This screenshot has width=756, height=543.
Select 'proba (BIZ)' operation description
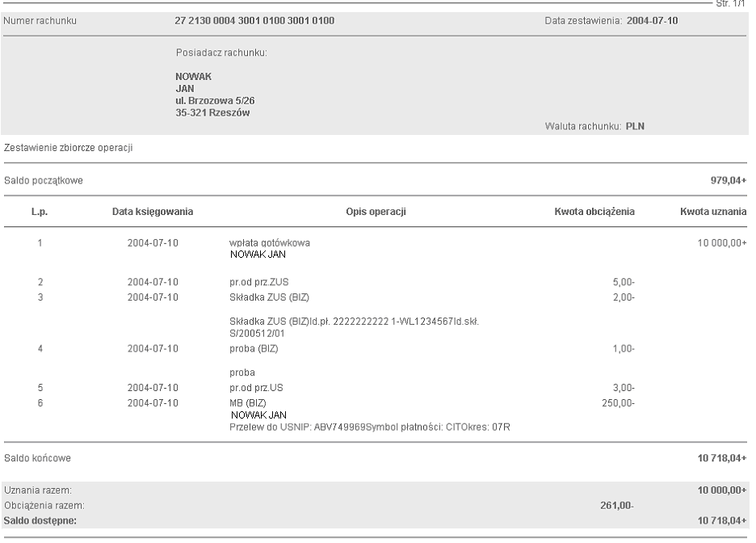pyautogui.click(x=254, y=348)
